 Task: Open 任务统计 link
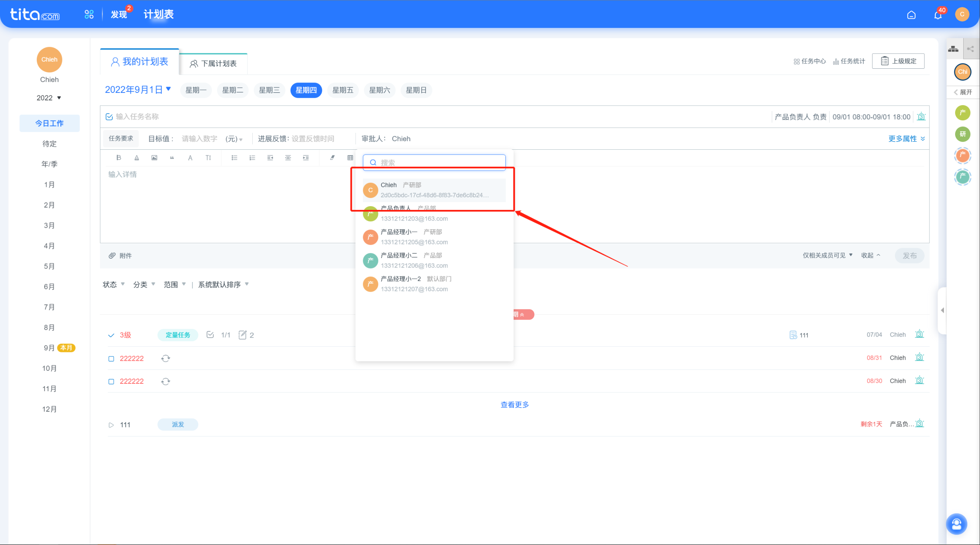(849, 61)
